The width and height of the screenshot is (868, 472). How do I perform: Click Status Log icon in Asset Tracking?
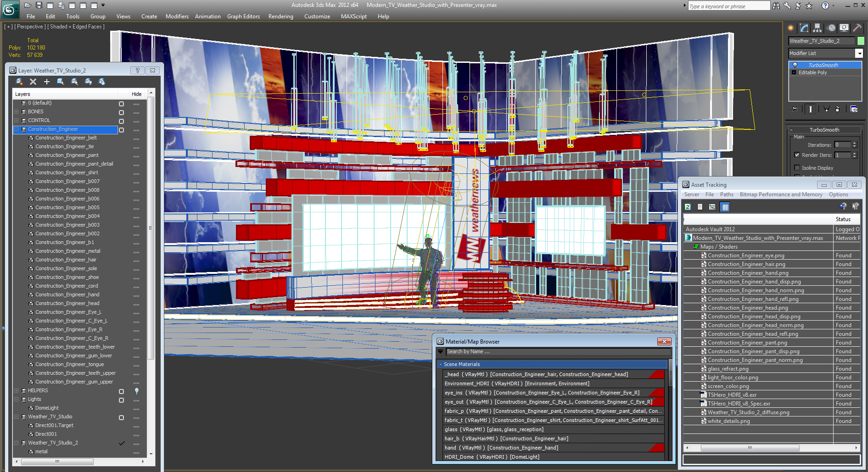click(x=700, y=207)
